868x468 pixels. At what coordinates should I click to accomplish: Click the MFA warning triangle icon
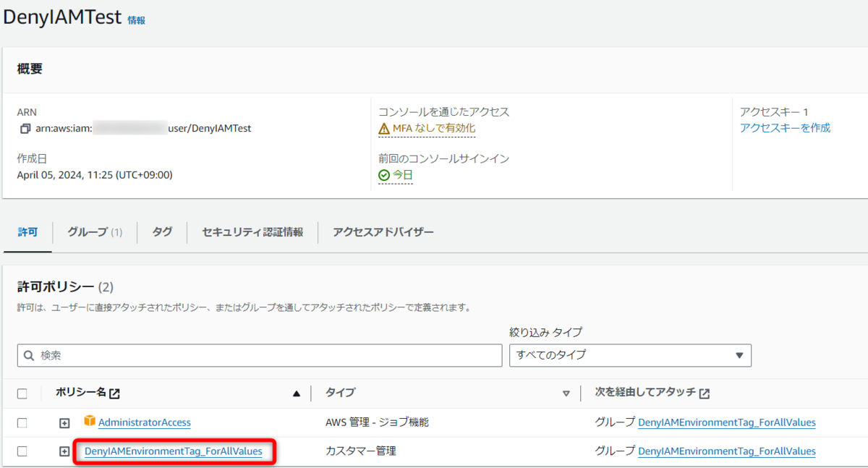pyautogui.click(x=384, y=129)
